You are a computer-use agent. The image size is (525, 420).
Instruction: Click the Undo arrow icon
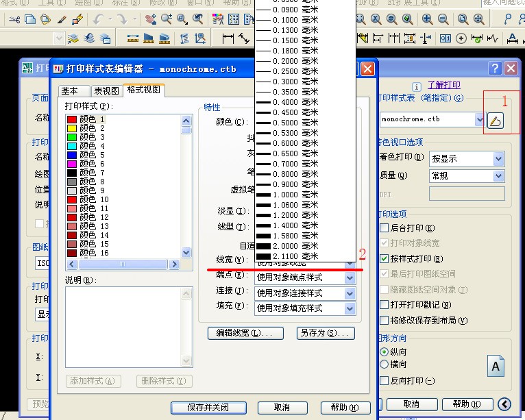tap(99, 19)
